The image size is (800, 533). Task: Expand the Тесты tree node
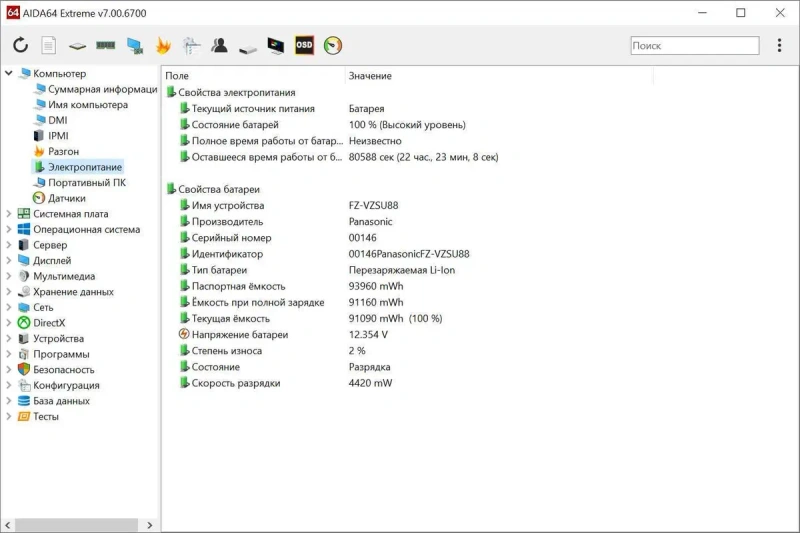pyautogui.click(x=9, y=416)
